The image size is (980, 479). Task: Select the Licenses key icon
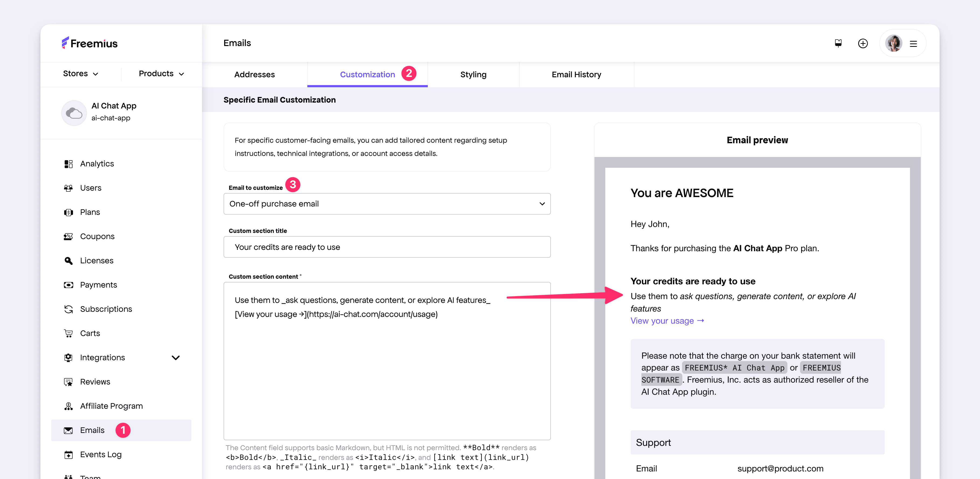click(68, 261)
